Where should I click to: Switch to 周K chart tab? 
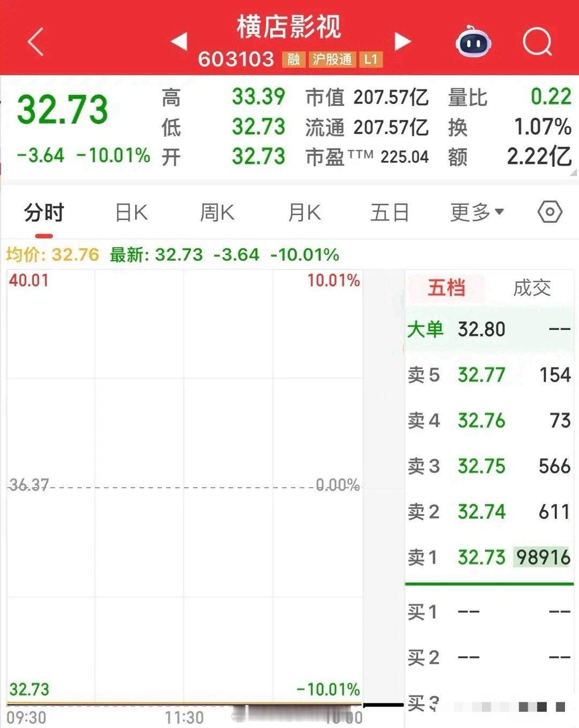[x=217, y=213]
